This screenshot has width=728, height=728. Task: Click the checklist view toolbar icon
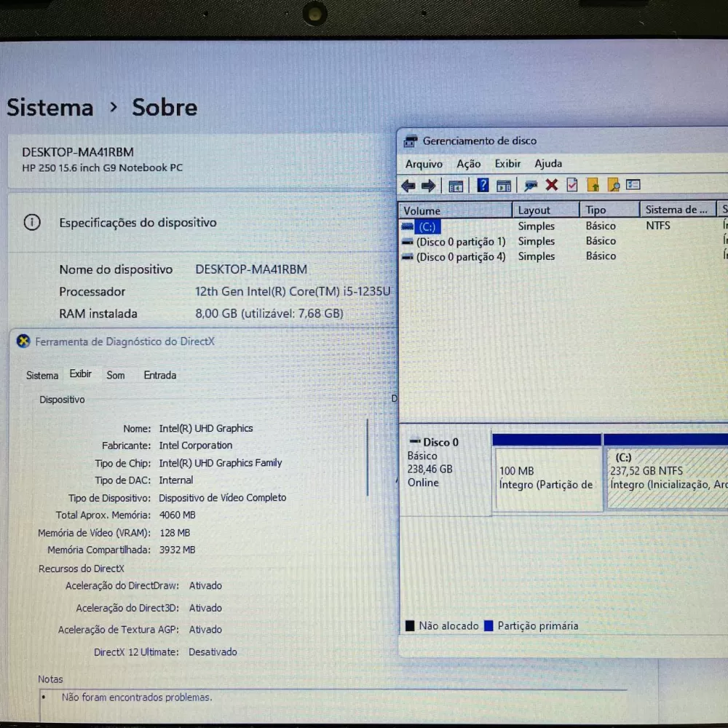click(x=633, y=185)
